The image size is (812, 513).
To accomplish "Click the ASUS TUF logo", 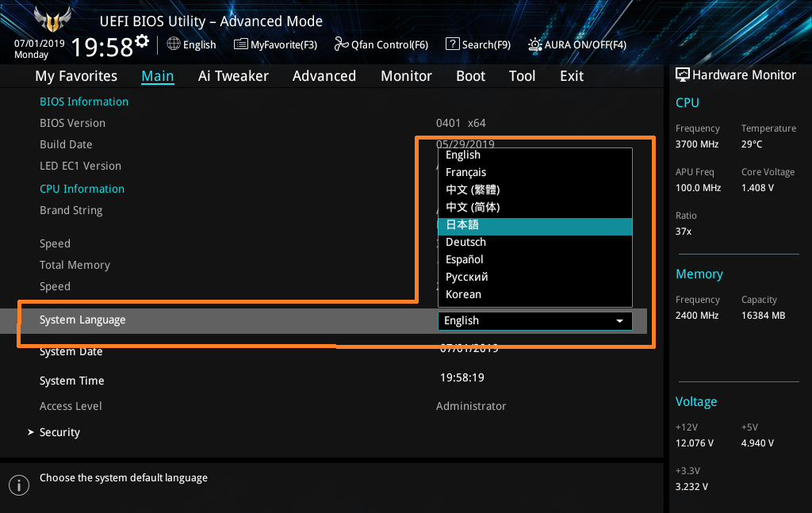I will click(x=52, y=20).
